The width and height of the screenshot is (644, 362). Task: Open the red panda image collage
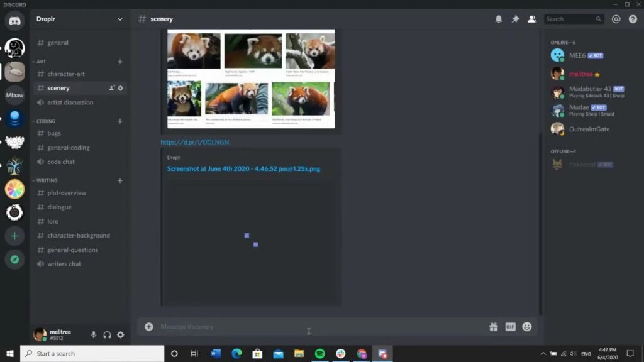[251, 79]
